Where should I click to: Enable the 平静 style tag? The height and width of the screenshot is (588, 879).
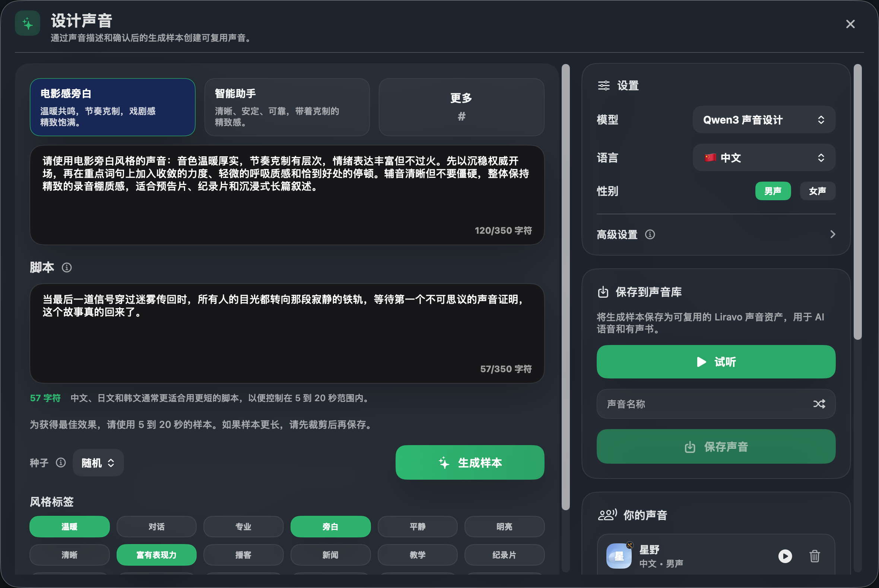point(418,527)
